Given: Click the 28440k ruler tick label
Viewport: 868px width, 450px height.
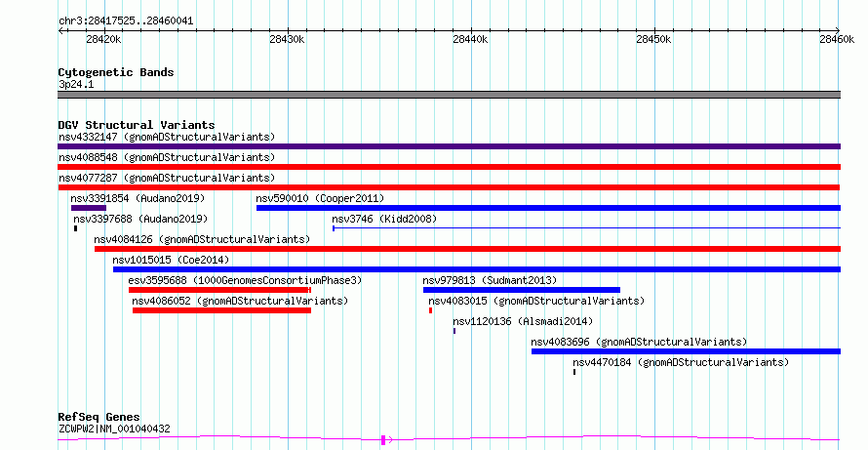Looking at the screenshot, I should [x=470, y=39].
